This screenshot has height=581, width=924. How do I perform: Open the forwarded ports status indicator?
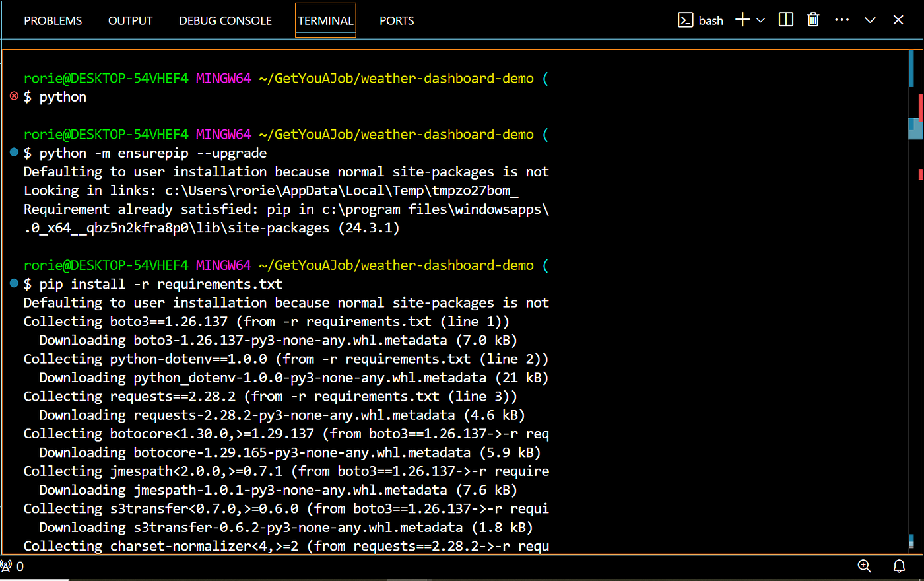point(12,566)
